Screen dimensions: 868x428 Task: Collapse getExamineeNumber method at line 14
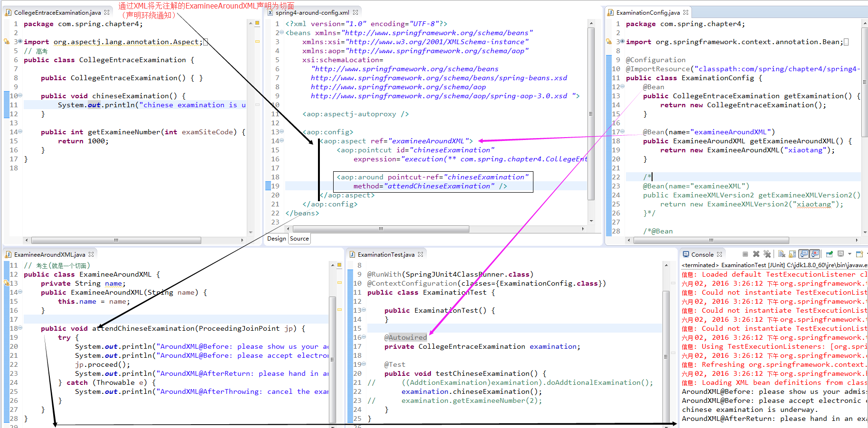pos(20,132)
